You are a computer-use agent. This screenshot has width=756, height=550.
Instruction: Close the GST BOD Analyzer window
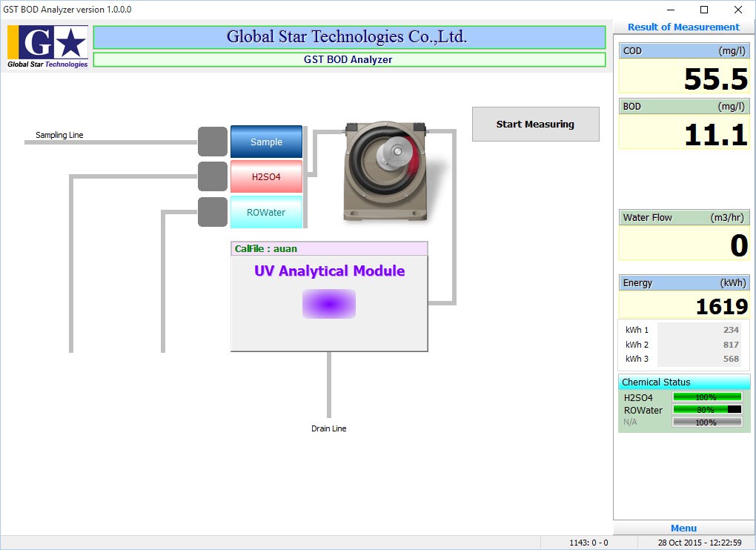pos(737,10)
